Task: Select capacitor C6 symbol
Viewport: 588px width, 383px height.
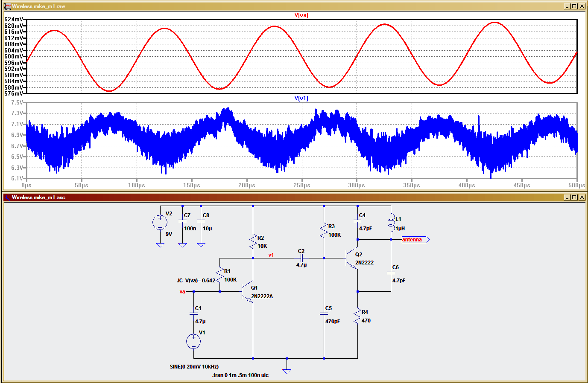Action: (391, 273)
